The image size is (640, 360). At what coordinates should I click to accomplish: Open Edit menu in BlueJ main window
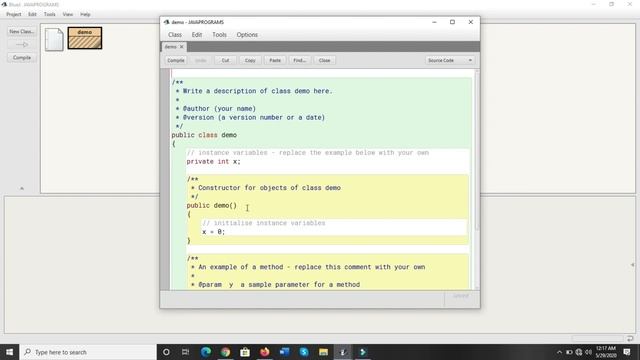tap(32, 14)
